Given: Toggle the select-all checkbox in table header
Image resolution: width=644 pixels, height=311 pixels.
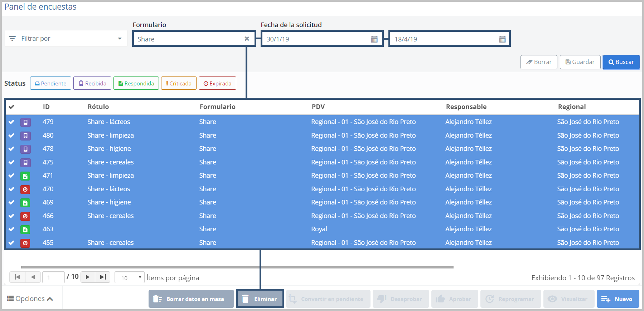Looking at the screenshot, I should pyautogui.click(x=11, y=107).
